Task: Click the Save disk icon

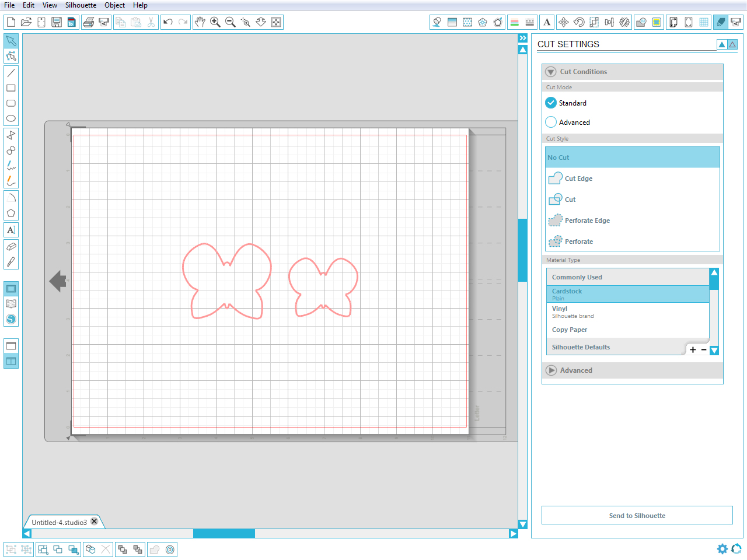Action: [x=57, y=22]
